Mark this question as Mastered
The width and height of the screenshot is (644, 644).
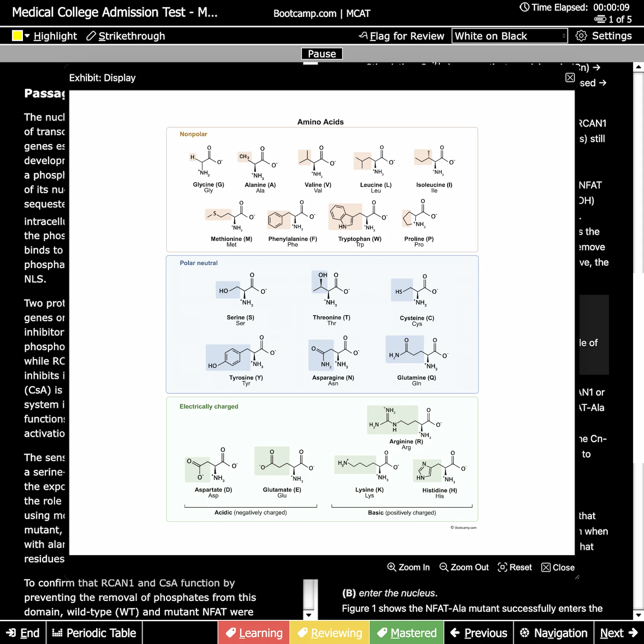[x=407, y=633]
